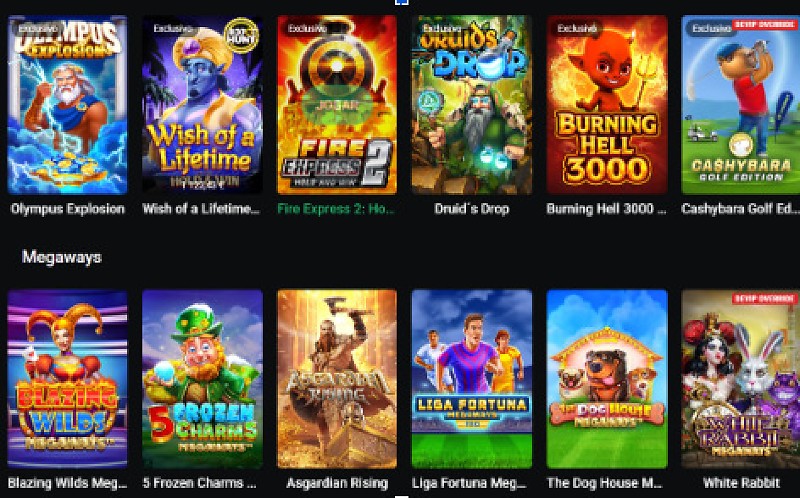Open the White Rabbit Megaways tile
This screenshot has width=800, height=498.
[741, 379]
